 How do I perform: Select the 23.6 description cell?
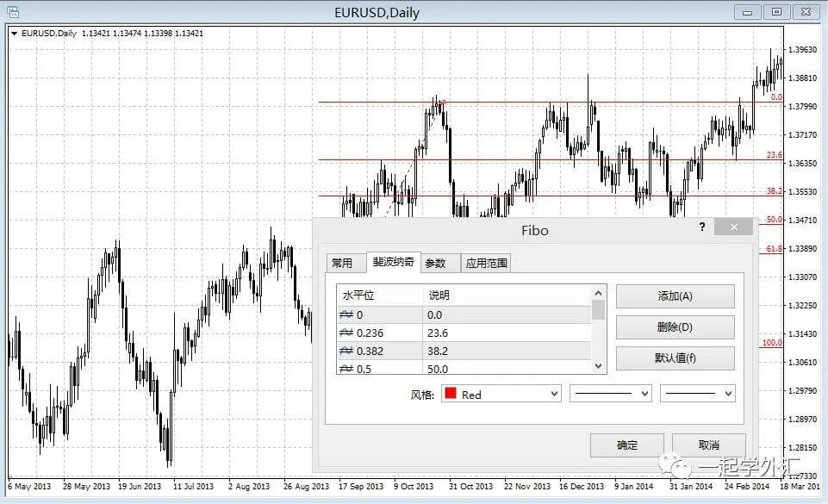click(507, 333)
